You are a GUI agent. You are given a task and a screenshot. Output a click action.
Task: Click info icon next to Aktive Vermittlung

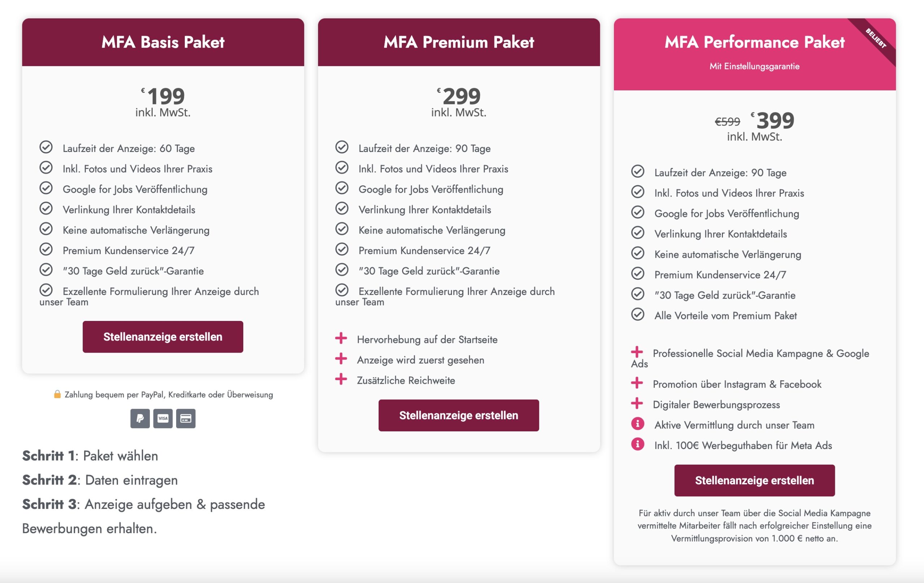(637, 424)
